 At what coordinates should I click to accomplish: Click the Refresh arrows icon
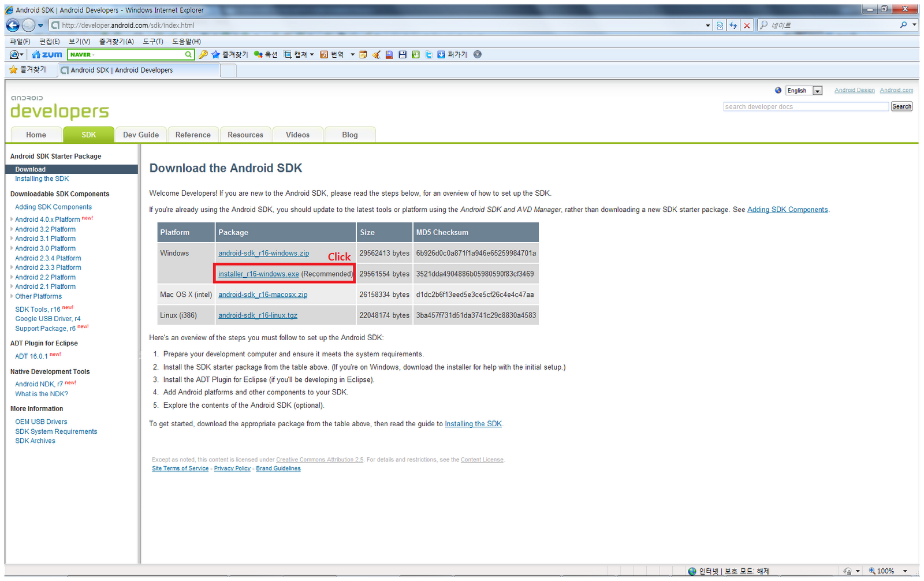(x=733, y=25)
